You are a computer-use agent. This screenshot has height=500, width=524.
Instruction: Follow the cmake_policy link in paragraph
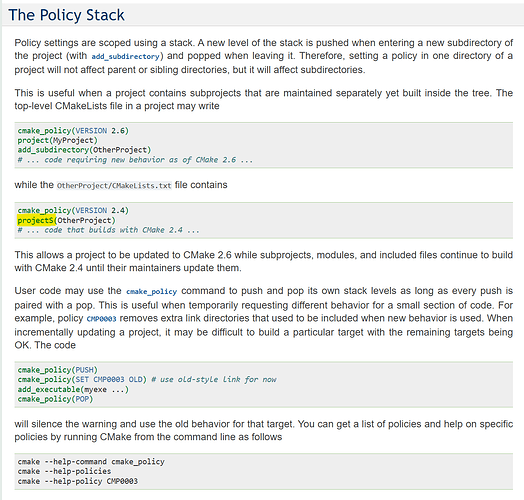click(x=151, y=292)
